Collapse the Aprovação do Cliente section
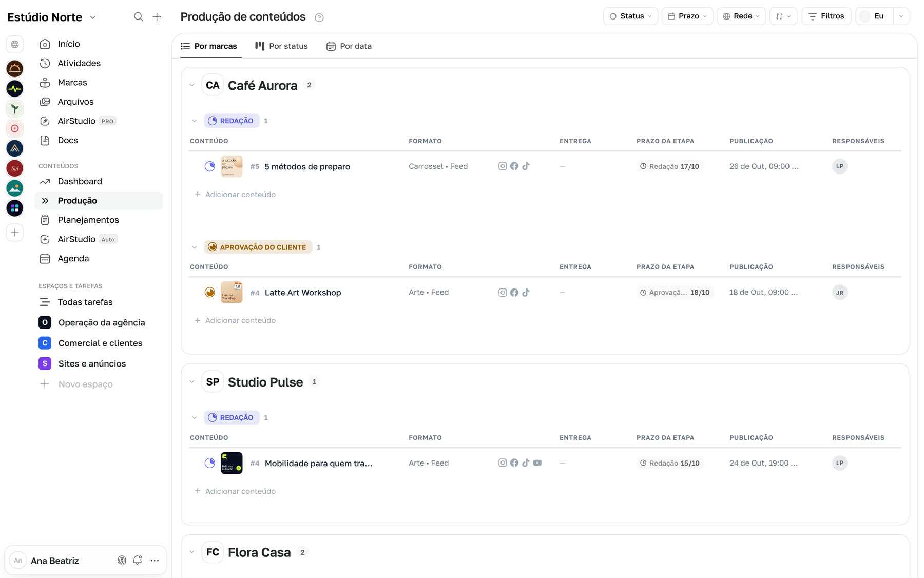Image resolution: width=924 pixels, height=578 pixels. tap(194, 247)
